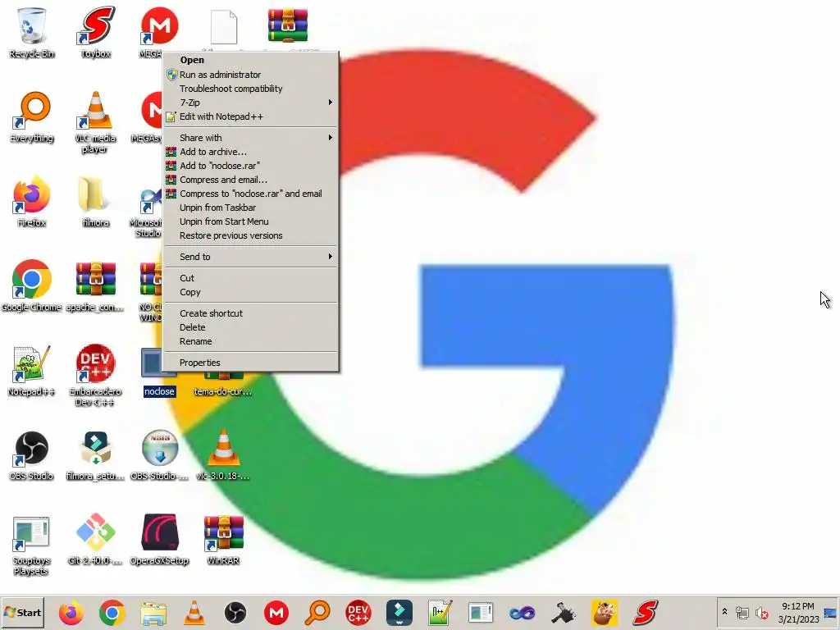Show hidden tray icons arrow
Screen dimensions: 840x630
[725, 611]
